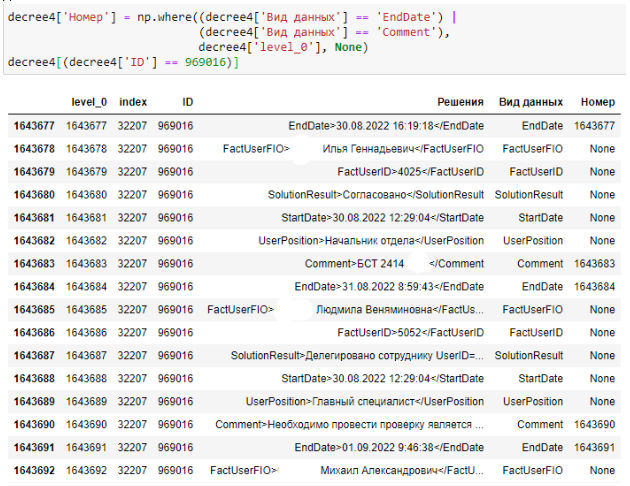Click the Вид данных column header

pyautogui.click(x=531, y=102)
